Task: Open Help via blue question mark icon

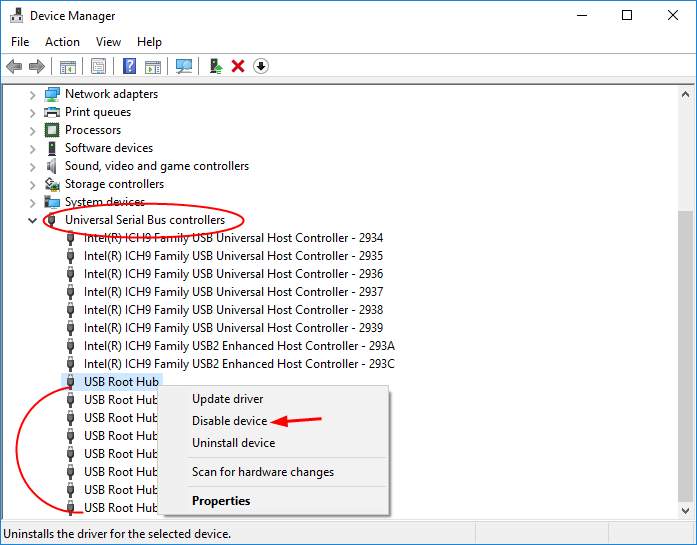Action: pyautogui.click(x=129, y=66)
